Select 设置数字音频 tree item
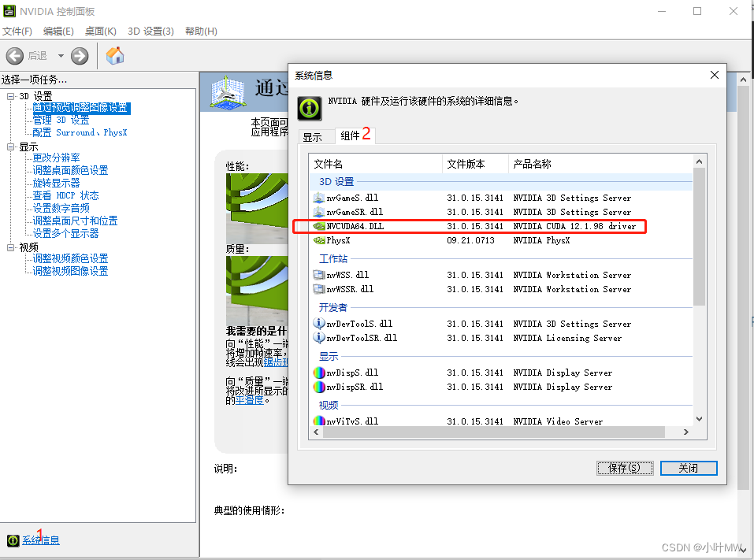754x560 pixels. click(x=61, y=208)
